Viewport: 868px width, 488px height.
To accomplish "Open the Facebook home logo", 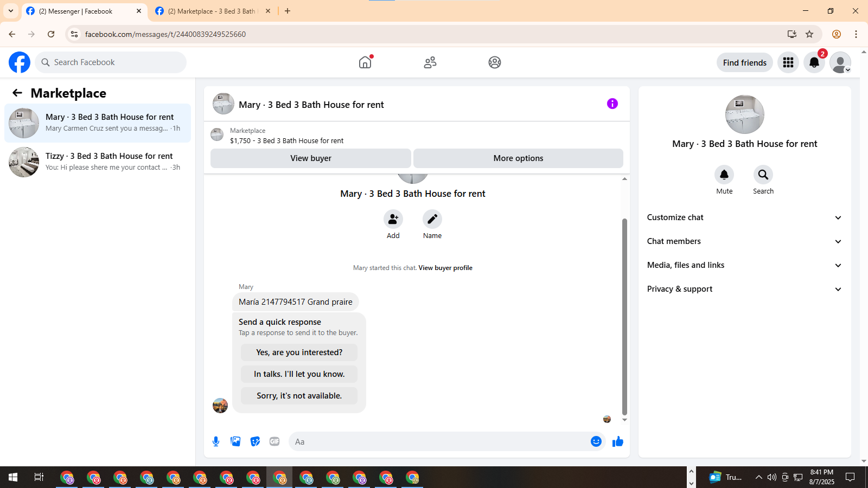I will (x=20, y=62).
